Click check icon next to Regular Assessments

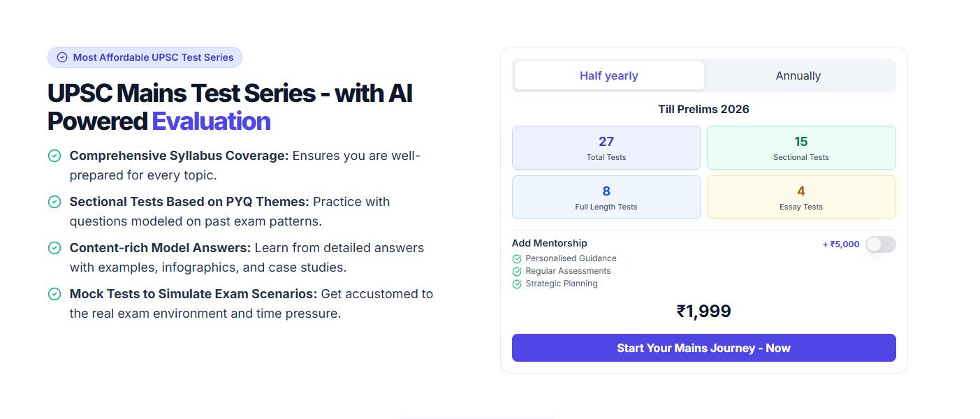517,272
